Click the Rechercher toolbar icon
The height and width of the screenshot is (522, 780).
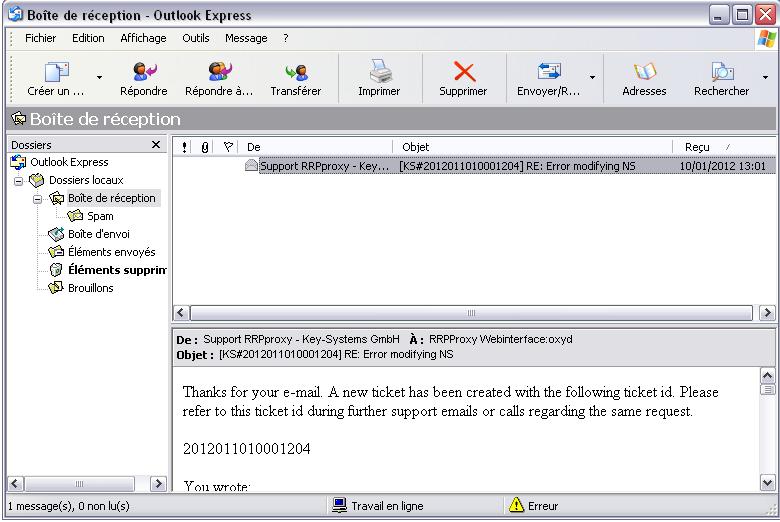click(722, 72)
